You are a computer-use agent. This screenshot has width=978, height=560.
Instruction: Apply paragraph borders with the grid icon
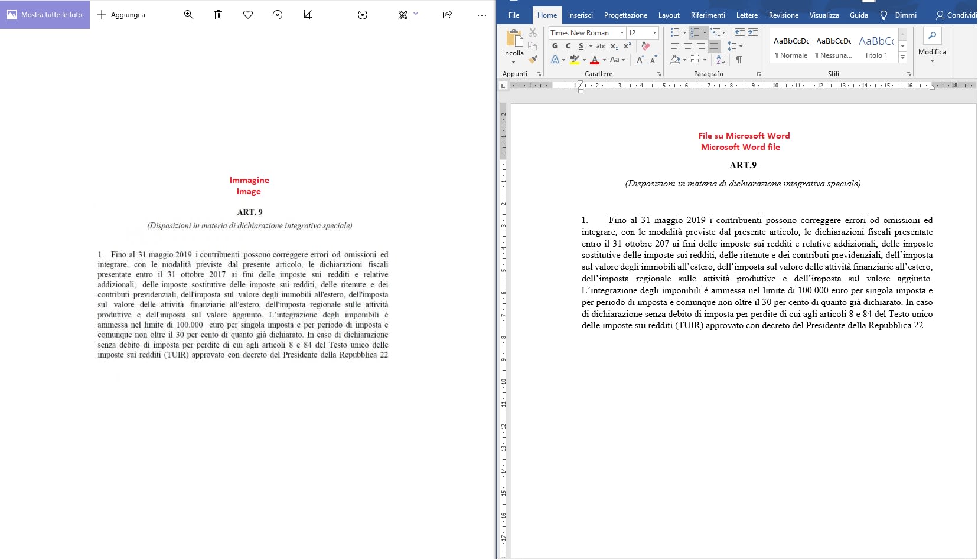pos(695,60)
